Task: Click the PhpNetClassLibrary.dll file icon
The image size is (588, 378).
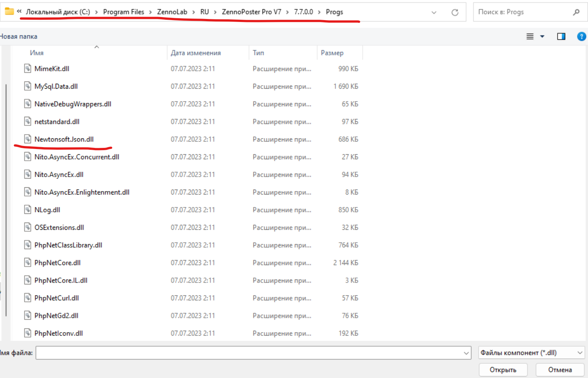Action: 28,245
